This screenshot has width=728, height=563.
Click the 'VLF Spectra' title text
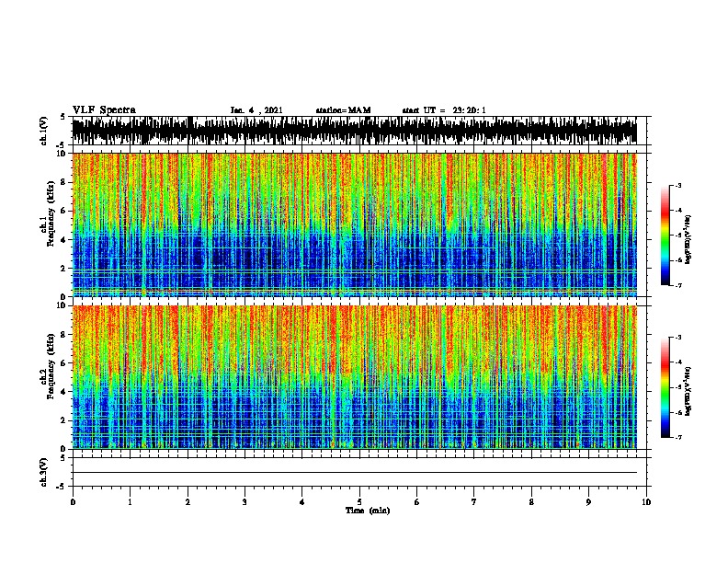pyautogui.click(x=104, y=109)
